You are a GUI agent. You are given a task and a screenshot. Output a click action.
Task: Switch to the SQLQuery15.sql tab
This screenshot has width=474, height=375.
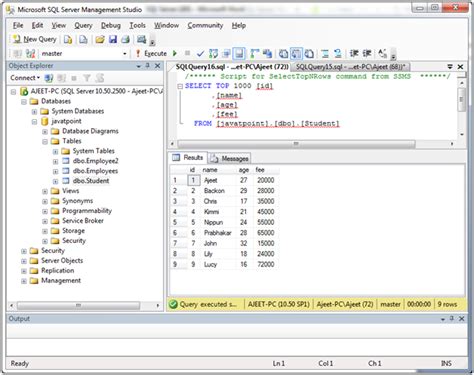click(350, 67)
